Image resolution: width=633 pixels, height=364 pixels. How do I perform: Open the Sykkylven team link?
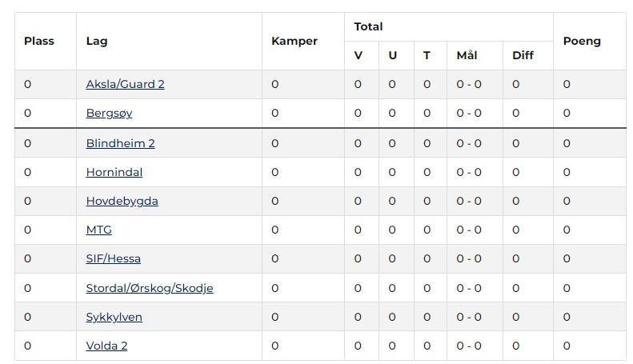point(114,317)
